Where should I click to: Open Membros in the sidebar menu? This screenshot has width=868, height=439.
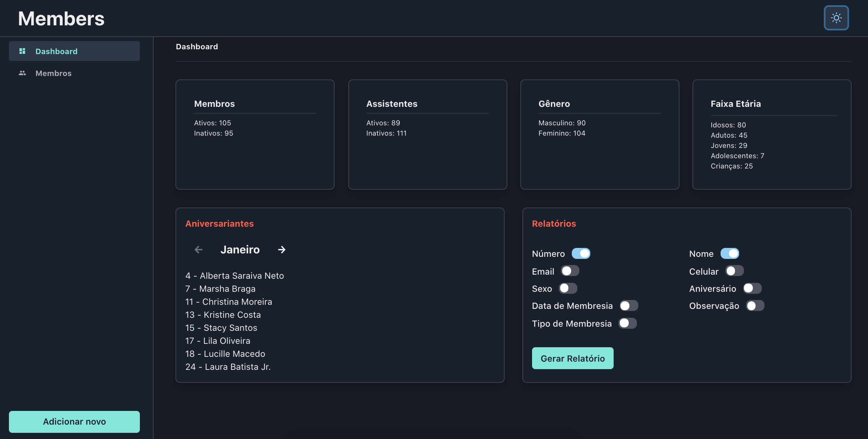pos(53,73)
